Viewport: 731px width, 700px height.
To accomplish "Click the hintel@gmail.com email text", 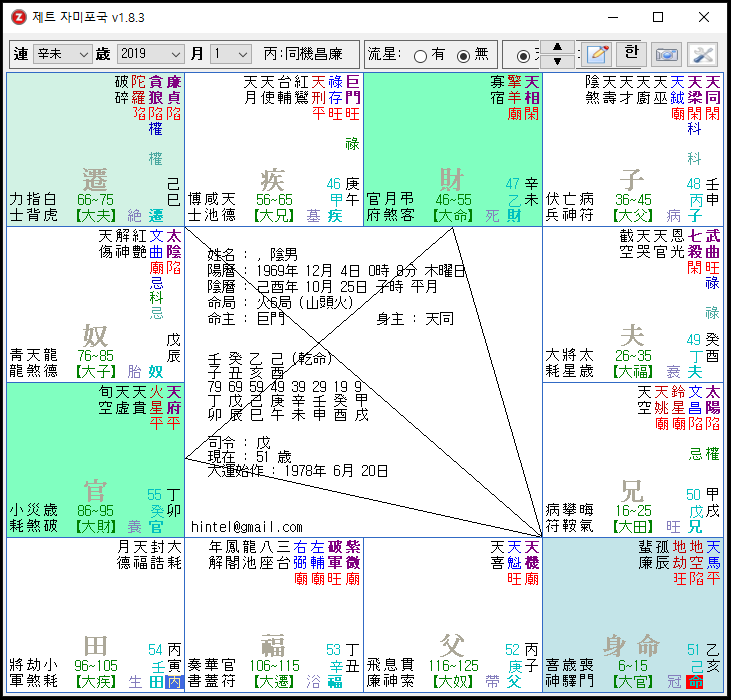I will tap(247, 527).
